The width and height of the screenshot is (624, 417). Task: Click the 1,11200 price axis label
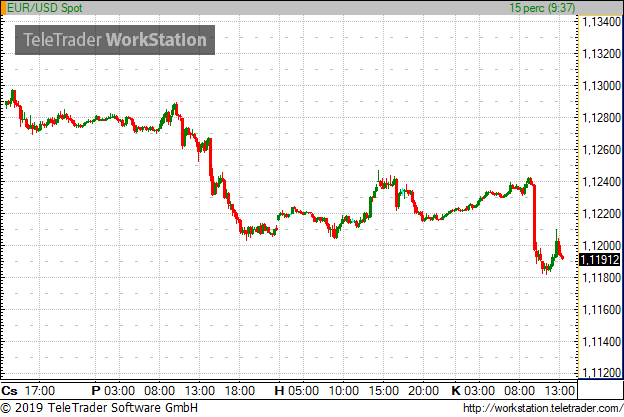pos(601,372)
